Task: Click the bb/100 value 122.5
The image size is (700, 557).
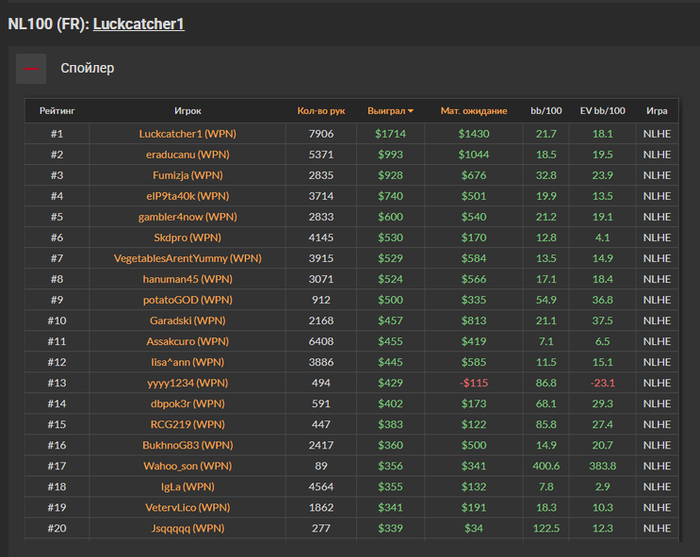Action: click(x=546, y=528)
